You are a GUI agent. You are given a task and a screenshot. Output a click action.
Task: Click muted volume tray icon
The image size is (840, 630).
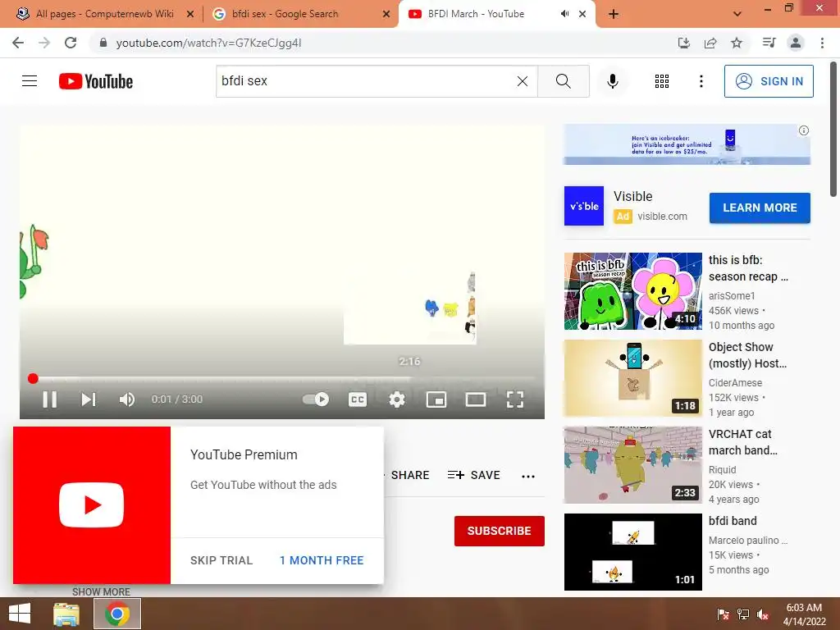[x=763, y=614]
